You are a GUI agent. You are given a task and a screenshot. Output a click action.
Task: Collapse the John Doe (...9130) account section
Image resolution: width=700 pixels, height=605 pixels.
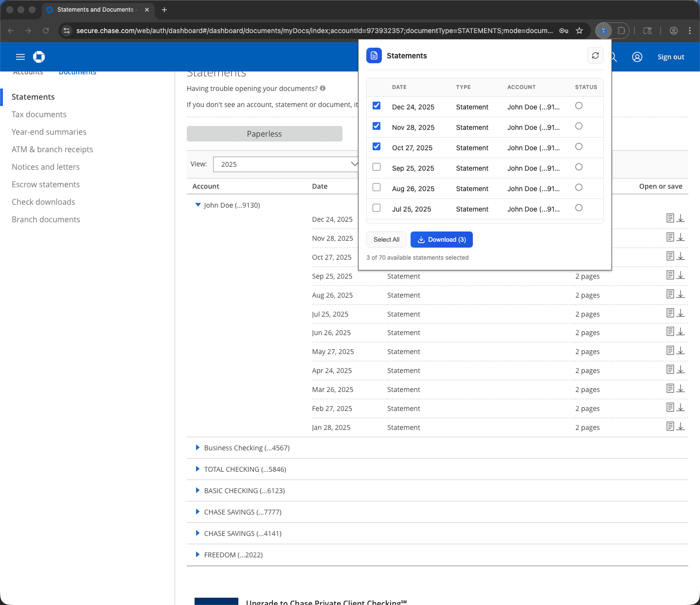pos(197,205)
